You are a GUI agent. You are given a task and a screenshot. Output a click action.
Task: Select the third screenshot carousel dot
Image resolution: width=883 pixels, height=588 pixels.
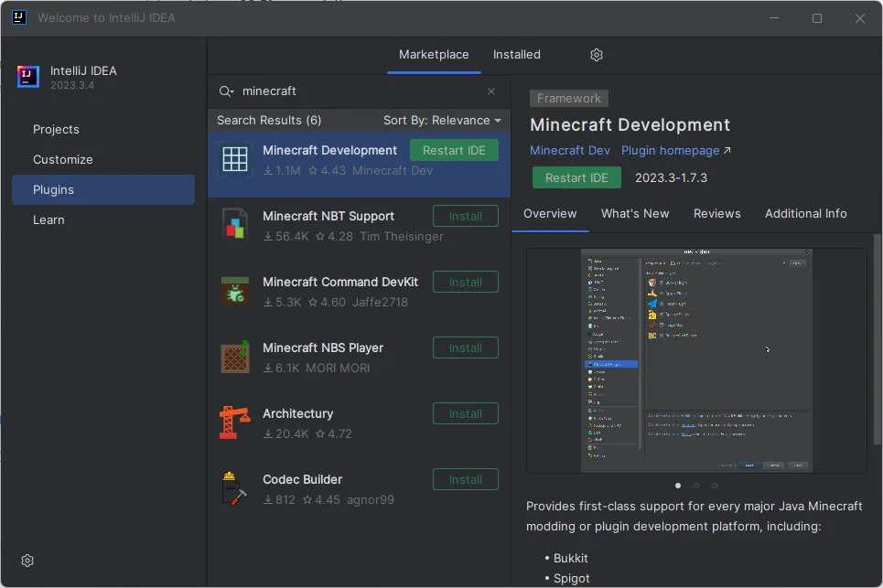[714, 486]
